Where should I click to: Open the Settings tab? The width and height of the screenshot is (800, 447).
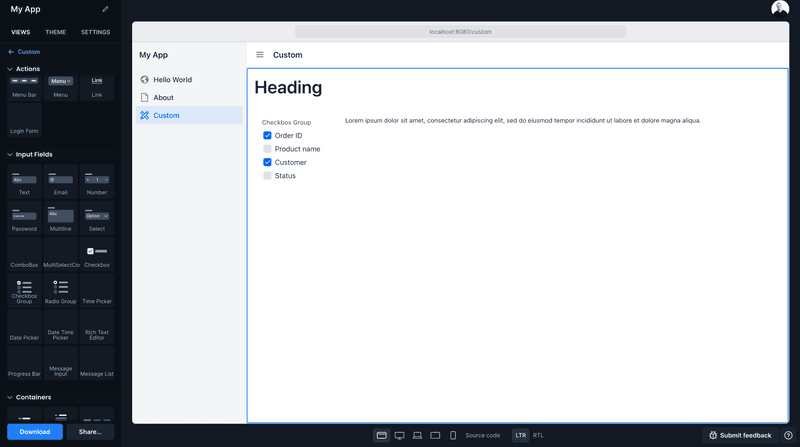95,32
